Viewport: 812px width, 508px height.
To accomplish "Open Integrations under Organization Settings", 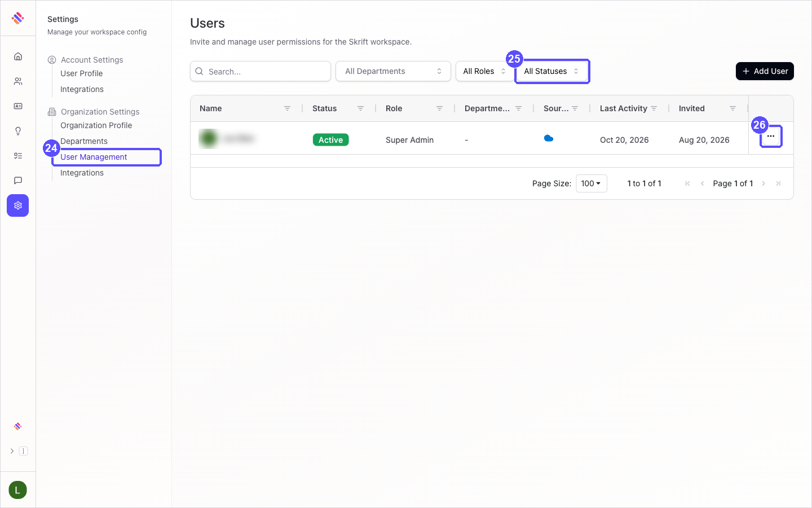I will pyautogui.click(x=82, y=173).
